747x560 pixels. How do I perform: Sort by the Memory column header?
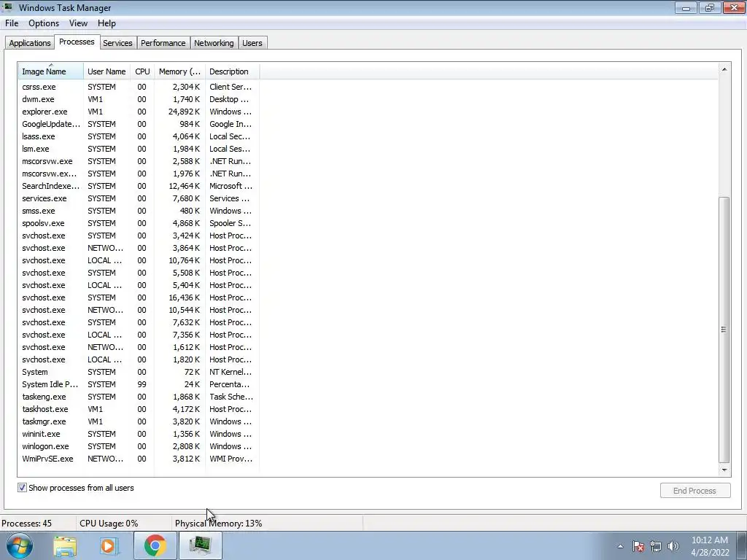pos(179,71)
